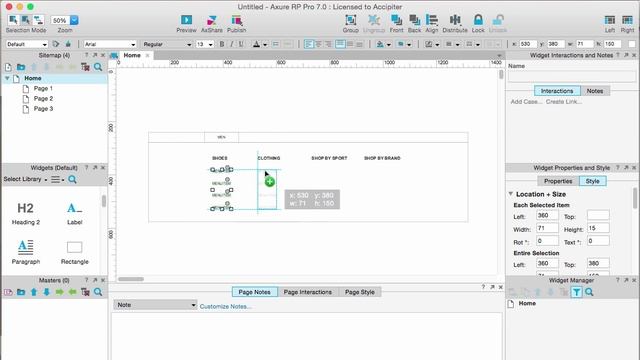The width and height of the screenshot is (640, 360).
Task: Select the first selection mode icon
Action: pyautogui.click(x=13, y=20)
